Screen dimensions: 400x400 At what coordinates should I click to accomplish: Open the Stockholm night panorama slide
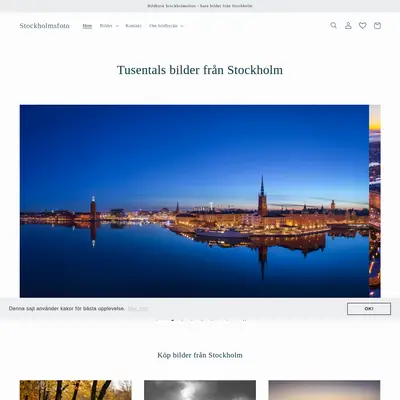[x=194, y=201]
